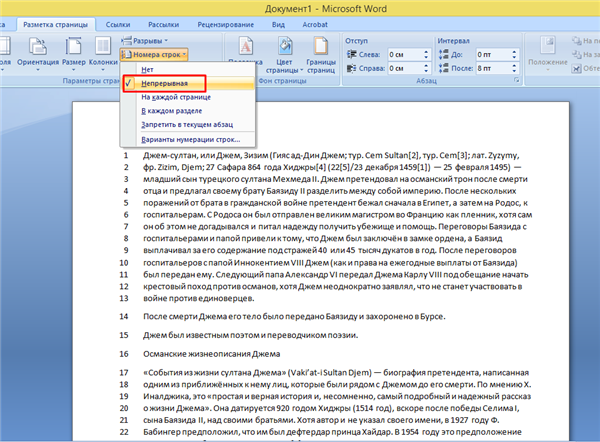Image resolution: width=600 pixels, height=442 pixels.
Task: Click the spacing after (После) icon
Action: (443, 69)
